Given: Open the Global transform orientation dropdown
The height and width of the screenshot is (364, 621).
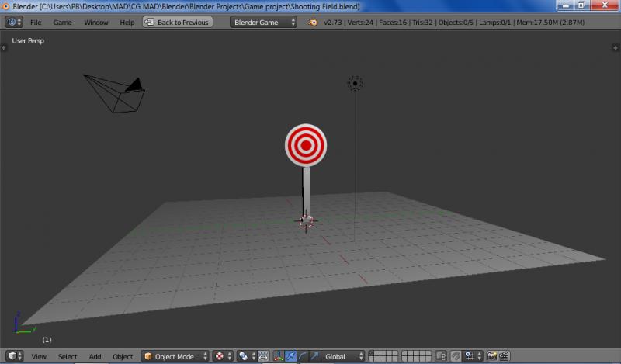Looking at the screenshot, I should [343, 356].
